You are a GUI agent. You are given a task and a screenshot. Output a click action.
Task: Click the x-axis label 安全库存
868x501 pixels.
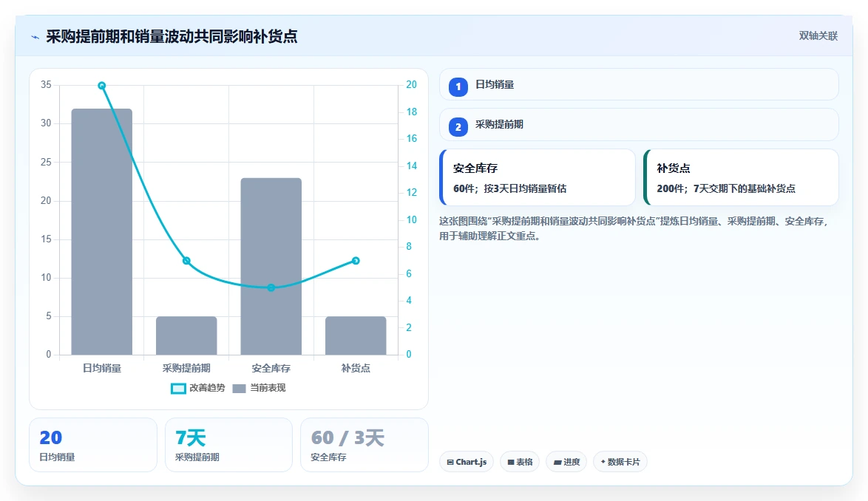pos(271,368)
